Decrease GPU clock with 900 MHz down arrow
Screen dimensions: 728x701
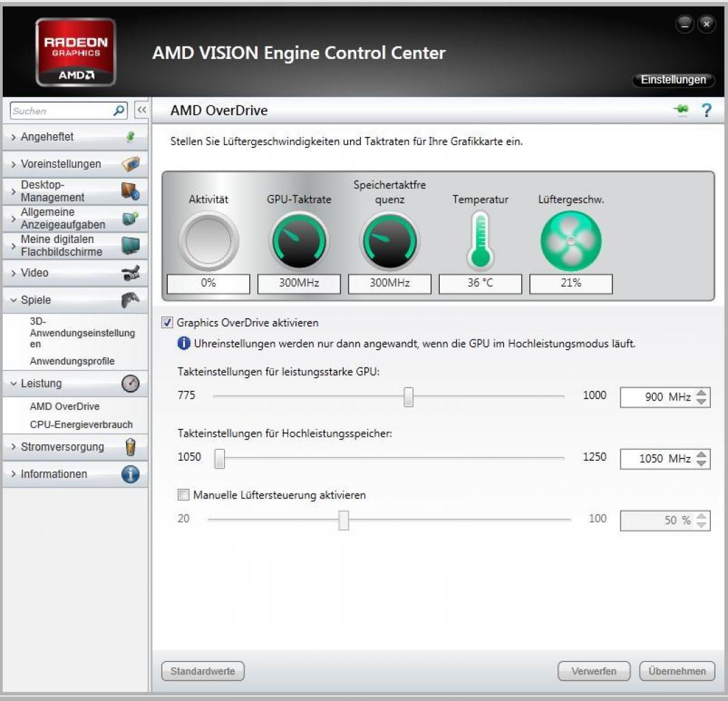(x=701, y=402)
